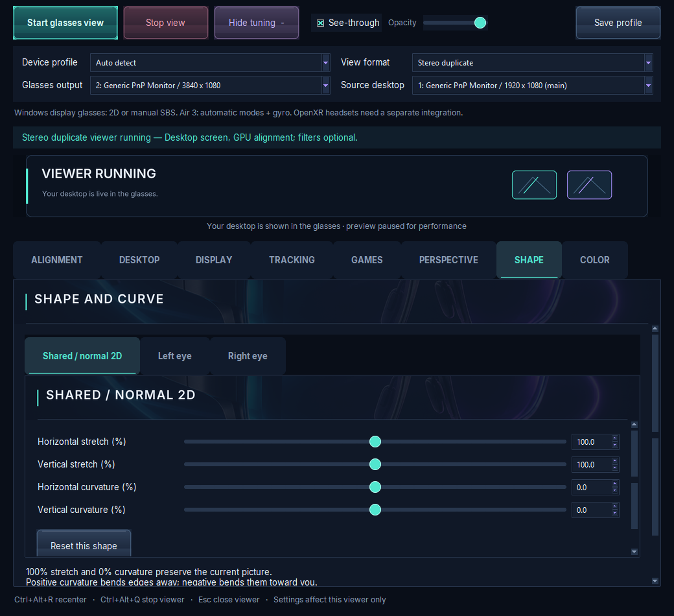Click the Save profile button

pos(618,23)
